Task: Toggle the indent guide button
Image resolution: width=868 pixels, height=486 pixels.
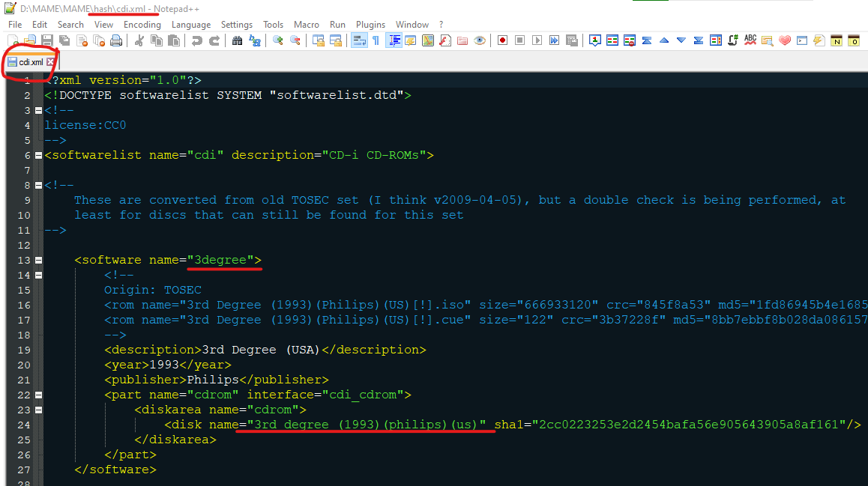Action: pos(394,40)
